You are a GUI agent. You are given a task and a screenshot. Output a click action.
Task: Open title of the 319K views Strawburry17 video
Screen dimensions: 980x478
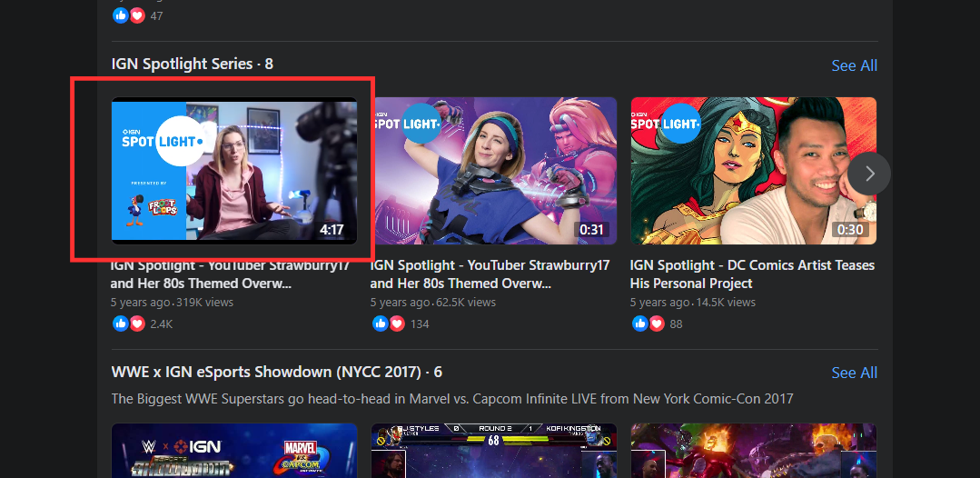pyautogui.click(x=230, y=274)
